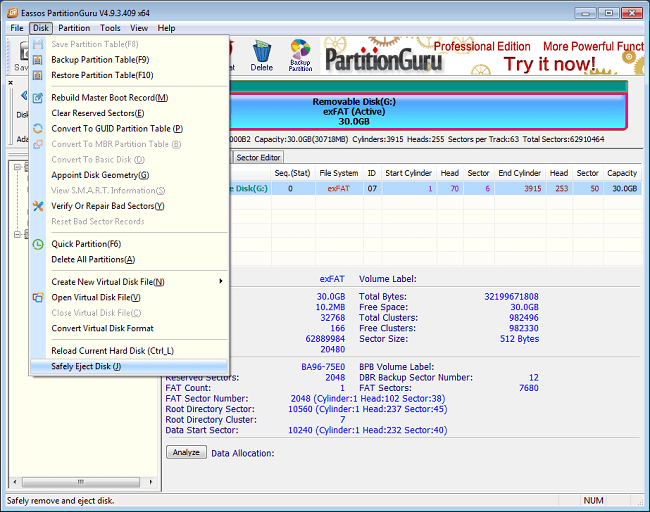Choose Delete All Partitions(A)

coord(129,260)
